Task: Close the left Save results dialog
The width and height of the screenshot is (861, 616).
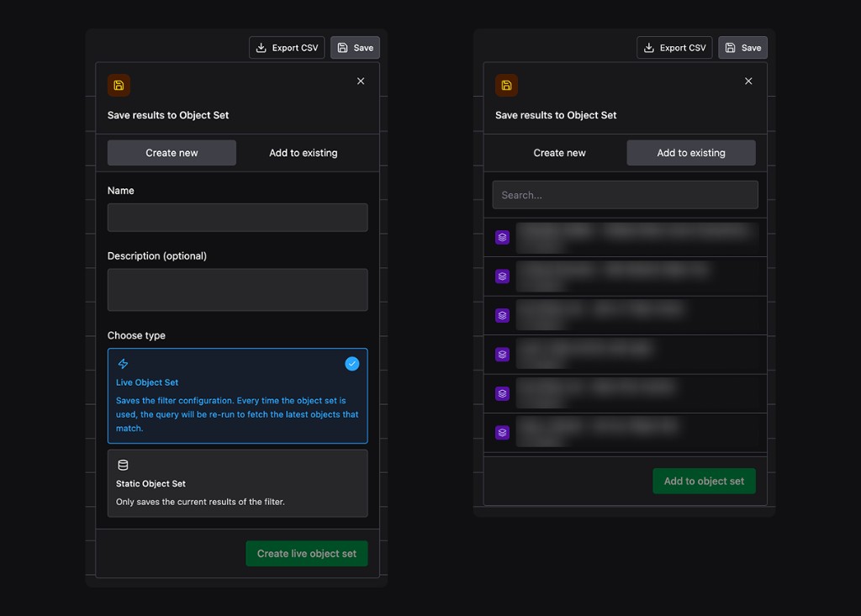Action: 361,82
